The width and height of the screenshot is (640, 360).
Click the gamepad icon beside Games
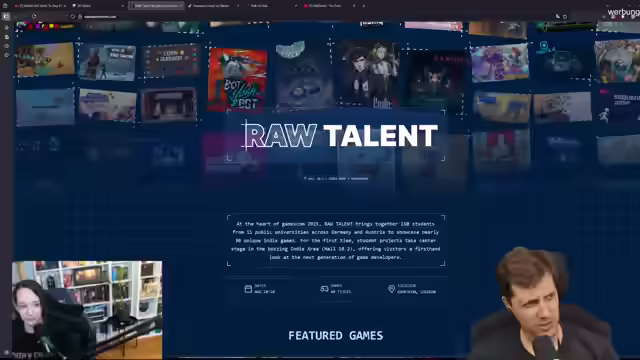click(324, 289)
